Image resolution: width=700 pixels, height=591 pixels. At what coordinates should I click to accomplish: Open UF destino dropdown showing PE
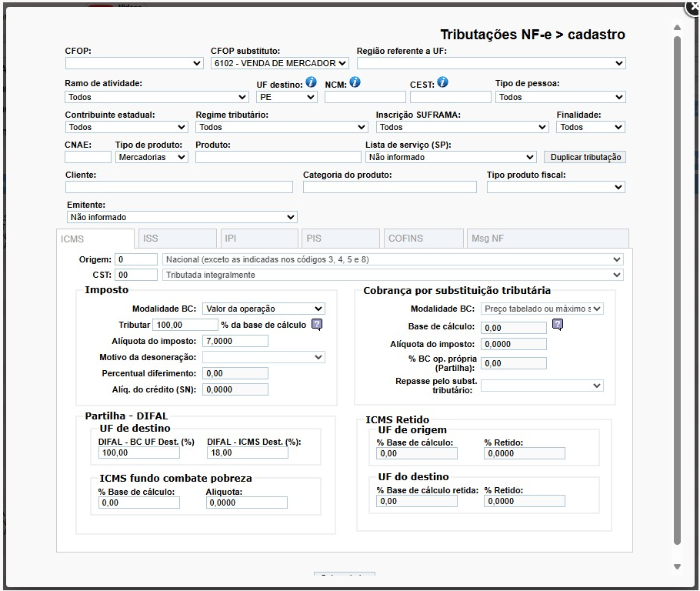point(287,97)
